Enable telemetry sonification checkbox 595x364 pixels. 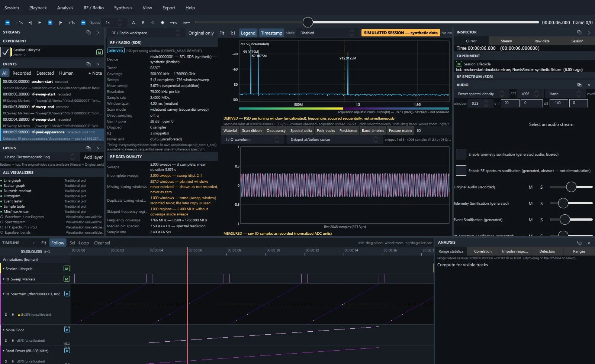[461, 154]
